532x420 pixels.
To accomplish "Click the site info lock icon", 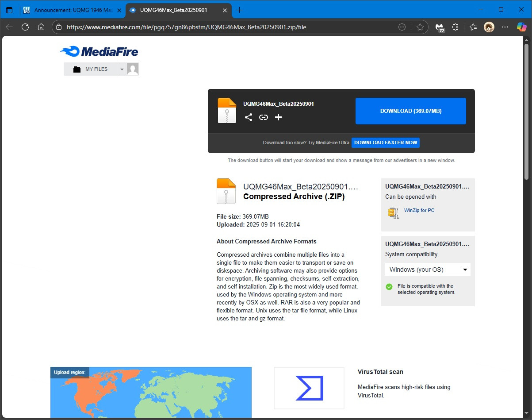I will 59,27.
